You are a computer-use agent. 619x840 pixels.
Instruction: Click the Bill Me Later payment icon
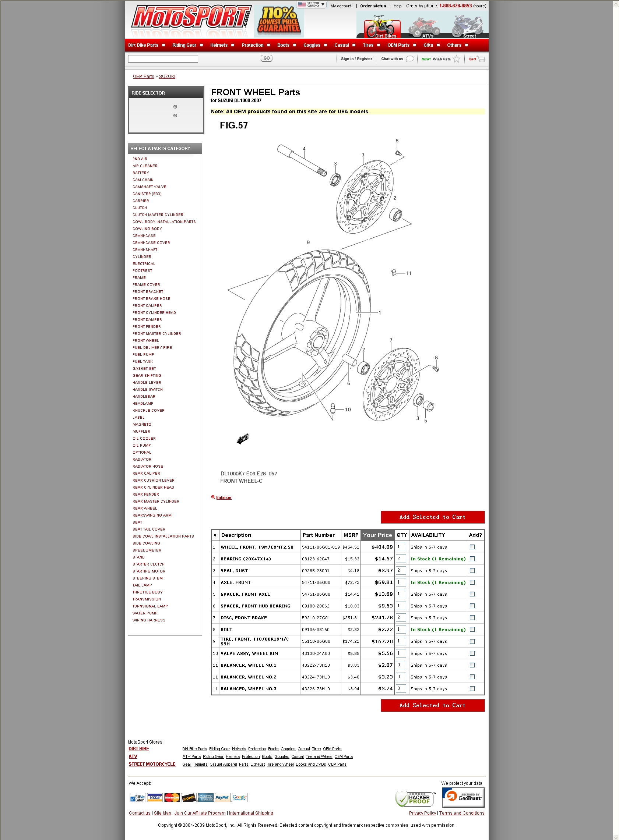[x=137, y=798]
